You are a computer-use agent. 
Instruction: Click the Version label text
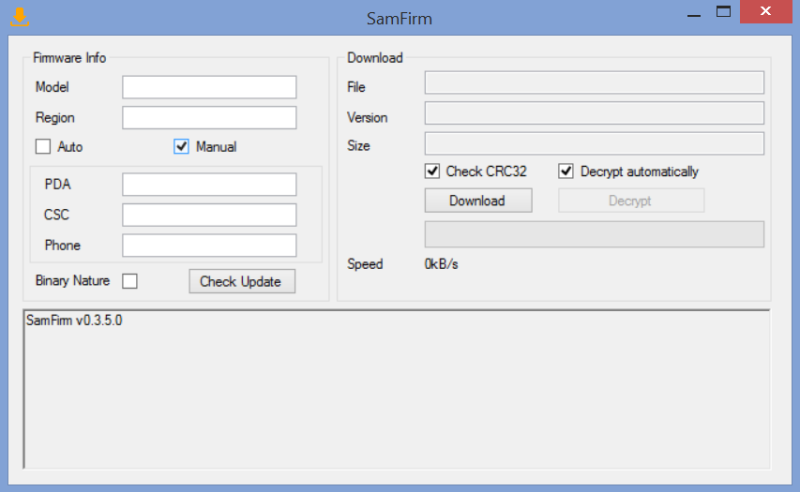tap(367, 117)
